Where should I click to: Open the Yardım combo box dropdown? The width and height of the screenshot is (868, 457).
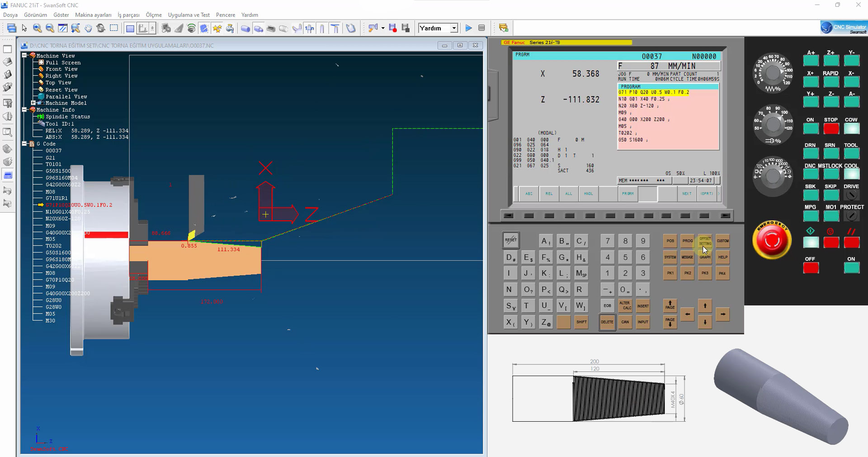coord(454,28)
